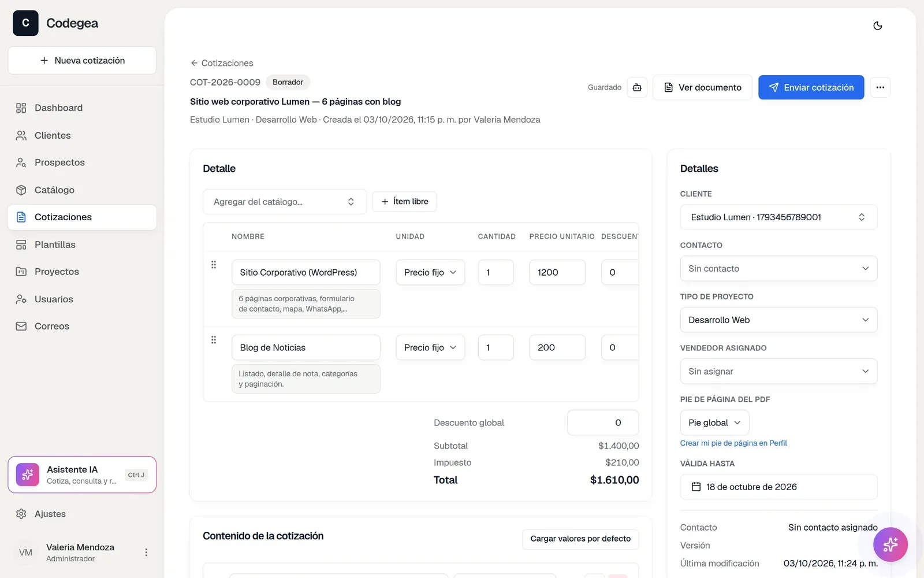This screenshot has width=924, height=578.
Task: Open the Catálogo page
Action: coord(82,190)
